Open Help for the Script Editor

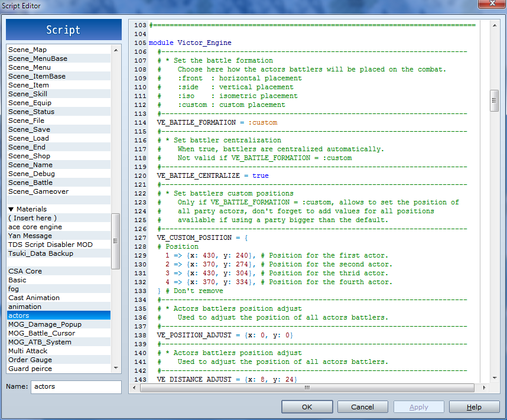point(474,407)
